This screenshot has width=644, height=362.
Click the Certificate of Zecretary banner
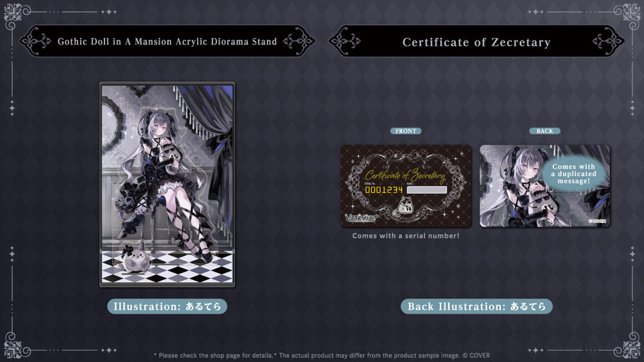click(x=477, y=43)
